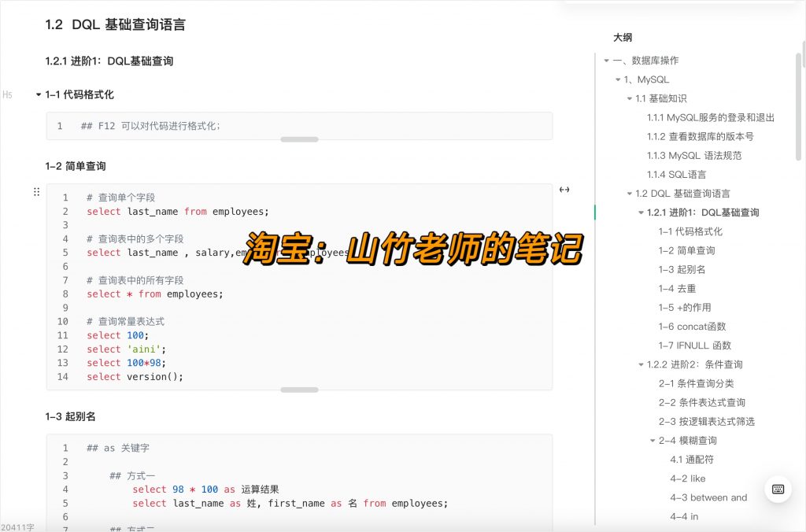Collapse "一、数据库操作" in the outline
Screen dimensions: 806x532
click(606, 60)
